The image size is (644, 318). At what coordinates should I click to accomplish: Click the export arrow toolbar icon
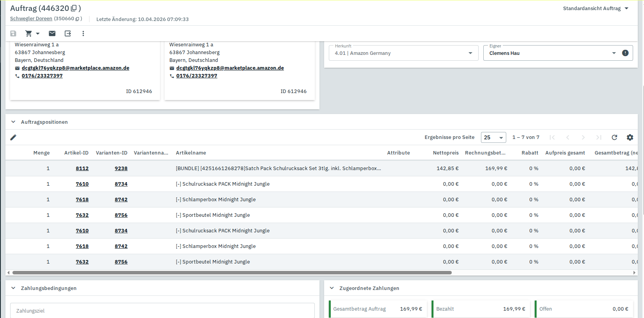(x=68, y=33)
